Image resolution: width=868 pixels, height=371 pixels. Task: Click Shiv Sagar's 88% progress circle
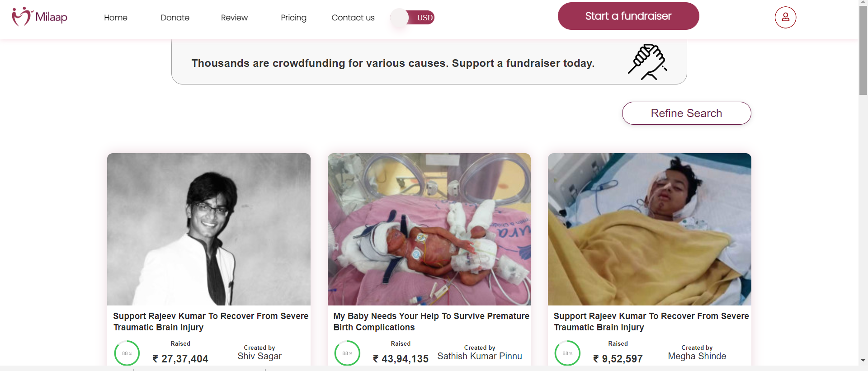pos(127,353)
